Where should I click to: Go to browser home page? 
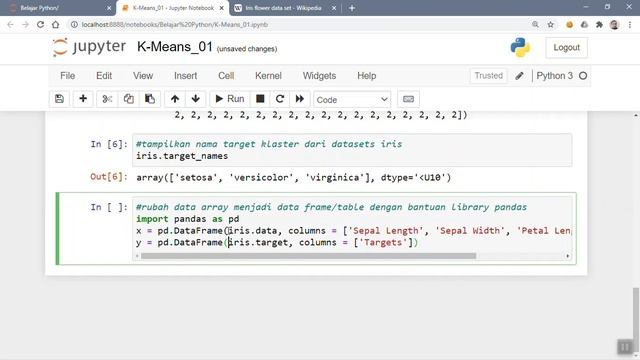coord(56,24)
